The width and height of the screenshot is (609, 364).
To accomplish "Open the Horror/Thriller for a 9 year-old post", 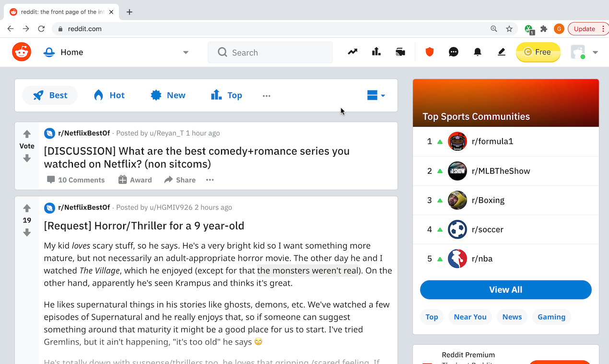I will click(x=144, y=226).
